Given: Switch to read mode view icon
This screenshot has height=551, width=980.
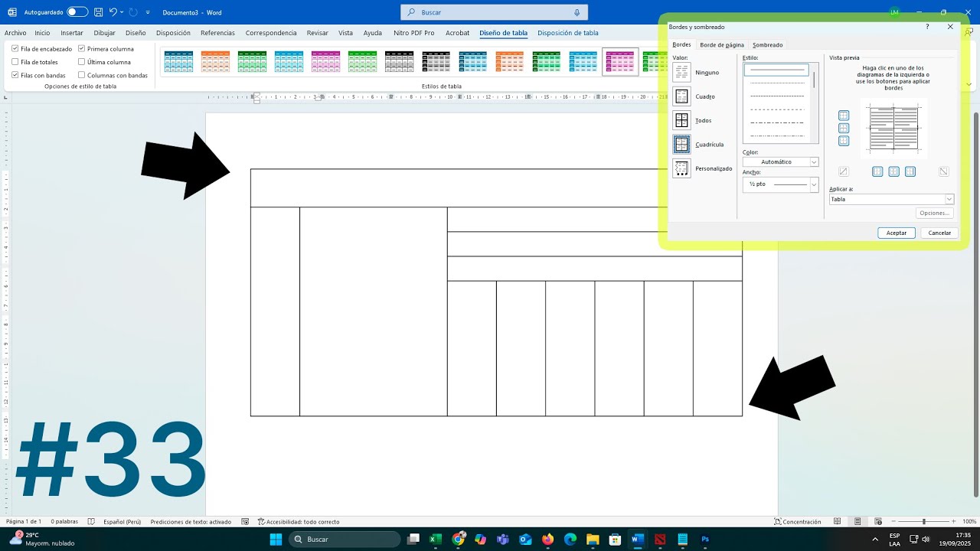Looking at the screenshot, I should [837, 522].
